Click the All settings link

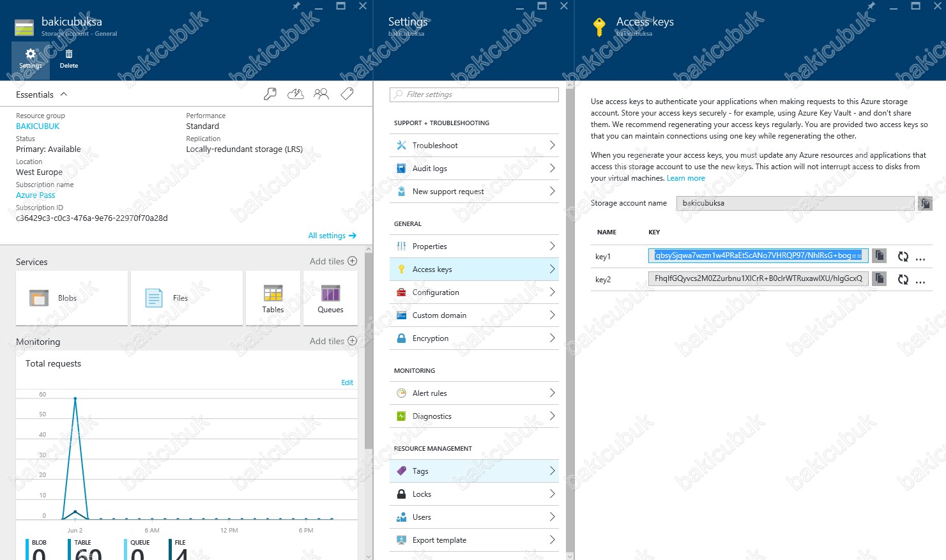click(332, 236)
